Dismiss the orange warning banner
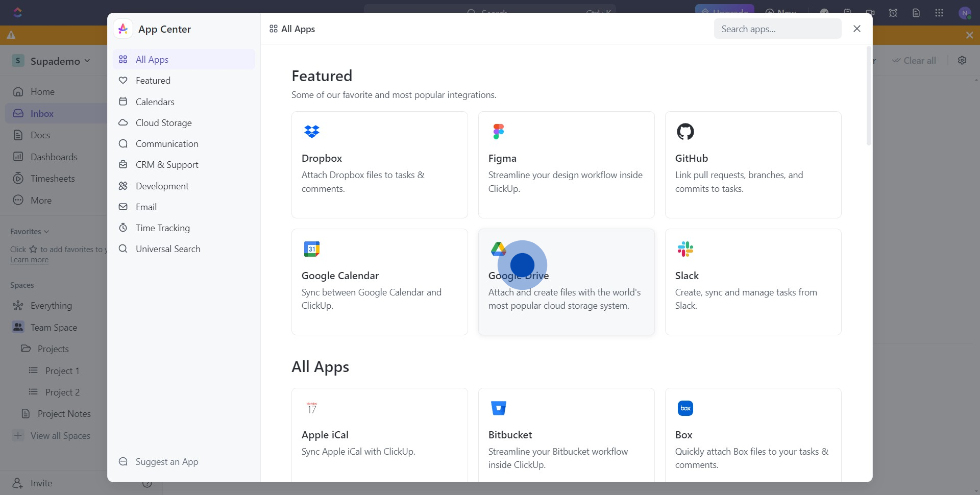Image resolution: width=980 pixels, height=495 pixels. pyautogui.click(x=969, y=35)
